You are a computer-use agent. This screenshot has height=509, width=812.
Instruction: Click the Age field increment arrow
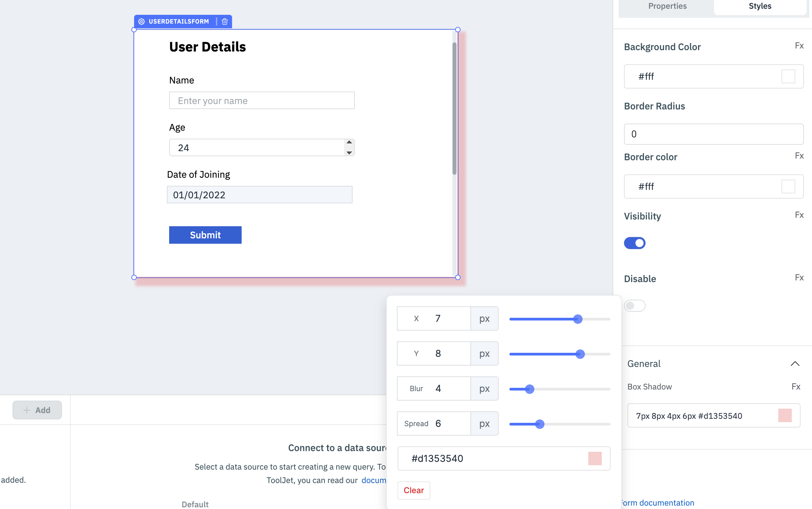click(349, 142)
